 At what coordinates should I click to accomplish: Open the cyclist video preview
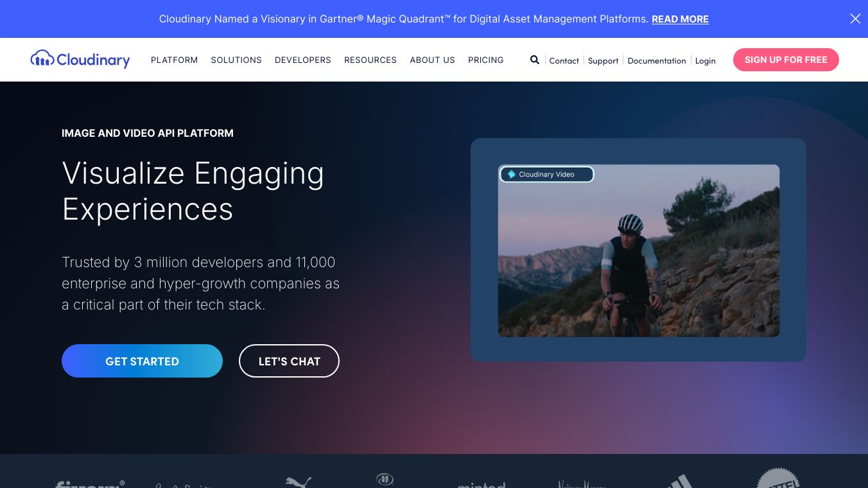click(x=639, y=250)
